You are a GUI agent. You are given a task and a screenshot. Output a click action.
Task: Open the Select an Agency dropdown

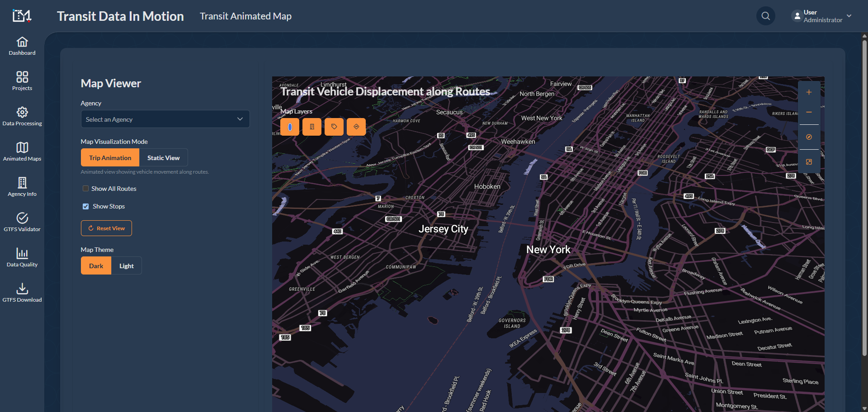[165, 119]
